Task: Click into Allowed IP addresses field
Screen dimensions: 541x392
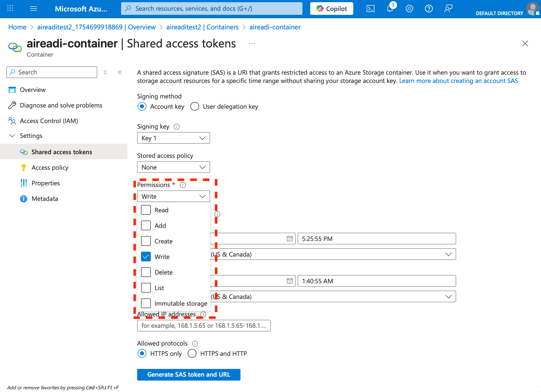Action: pyautogui.click(x=204, y=326)
